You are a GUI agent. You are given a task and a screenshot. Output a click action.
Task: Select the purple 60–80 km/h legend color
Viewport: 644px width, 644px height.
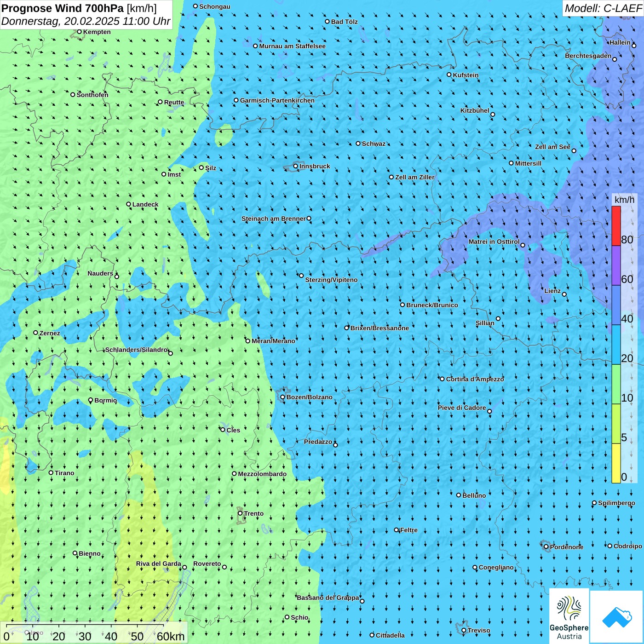pyautogui.click(x=616, y=266)
